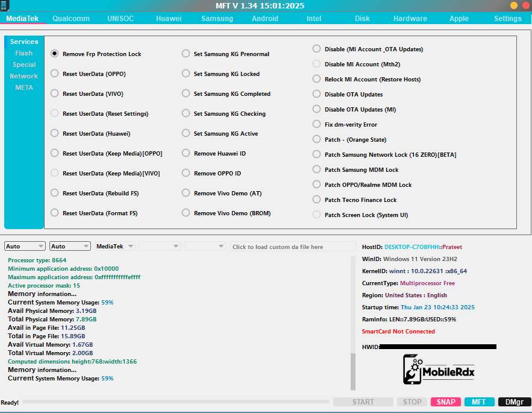Image resolution: width=532 pixels, height=413 pixels.
Task: Switch to the Intel tab
Action: (x=314, y=18)
